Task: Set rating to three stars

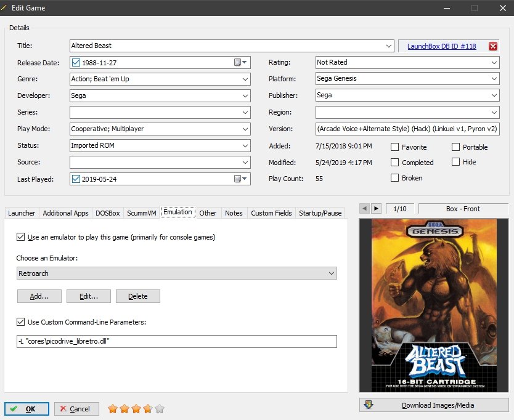Action: coord(136,408)
